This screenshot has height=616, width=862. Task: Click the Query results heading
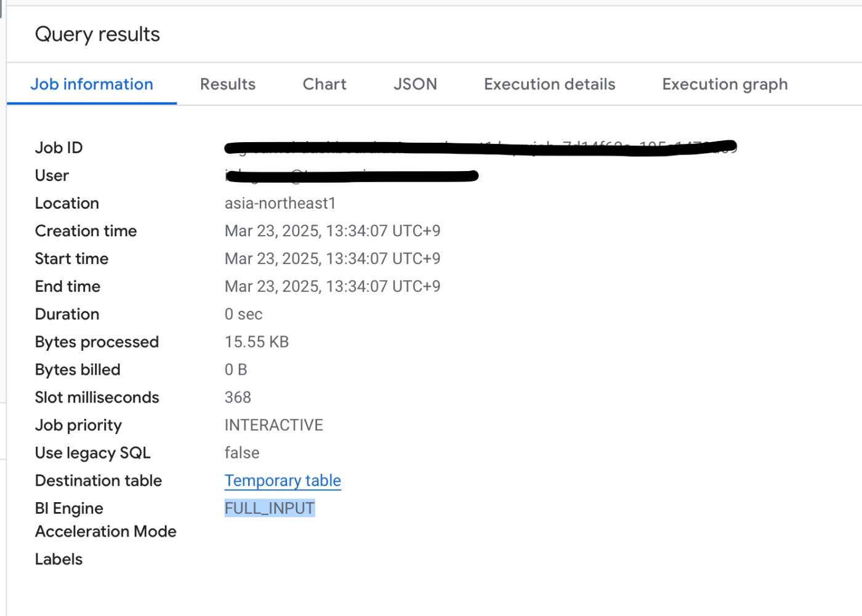click(x=97, y=34)
